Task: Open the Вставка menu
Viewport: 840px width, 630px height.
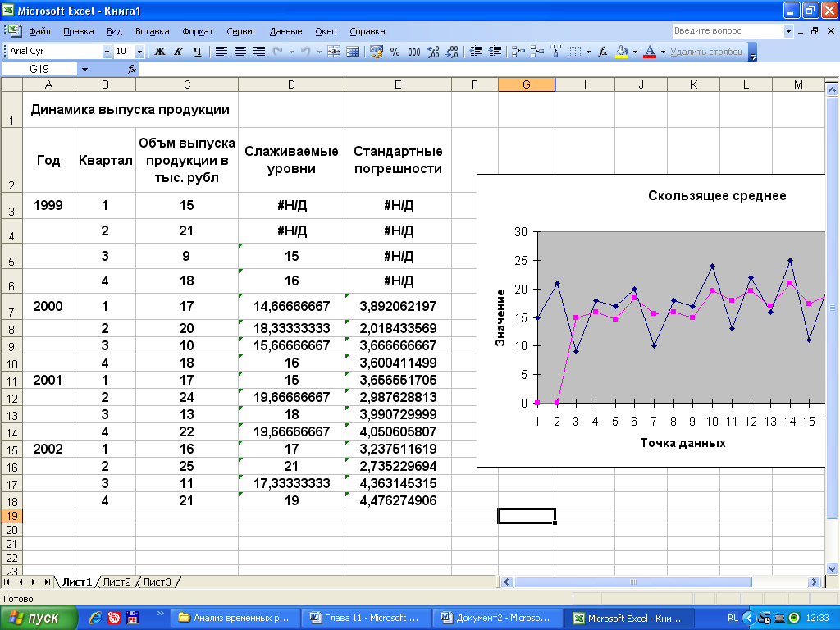Action: point(152,31)
